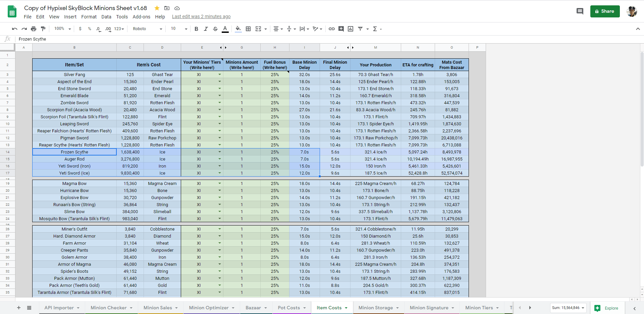Viewport: 644px width, 314px height.
Task: Click the decrease decimal places icon
Action: (98, 29)
